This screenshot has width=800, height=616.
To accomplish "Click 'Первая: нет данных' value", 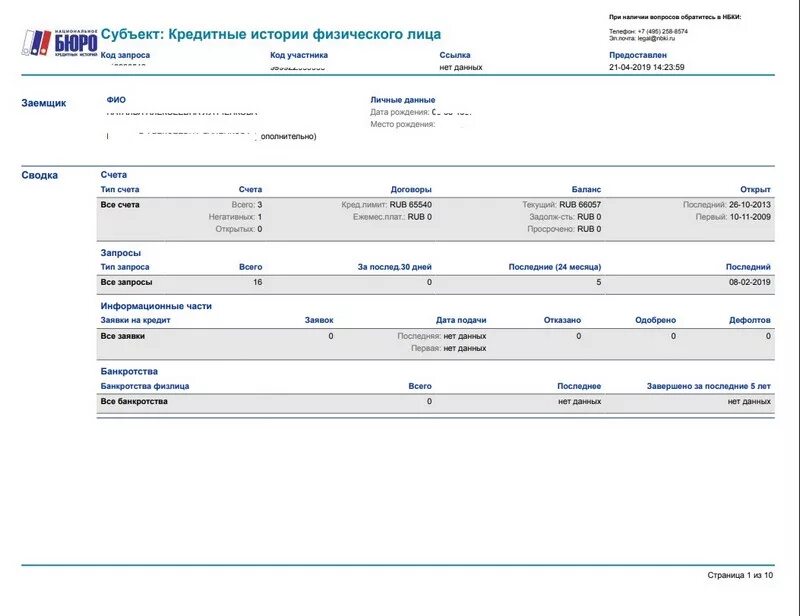I will point(448,349).
